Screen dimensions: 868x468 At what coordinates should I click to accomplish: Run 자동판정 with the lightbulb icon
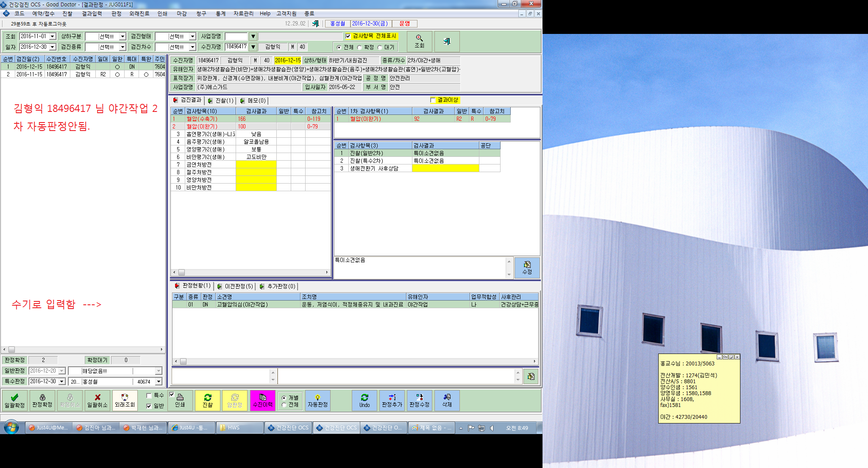pos(318,401)
